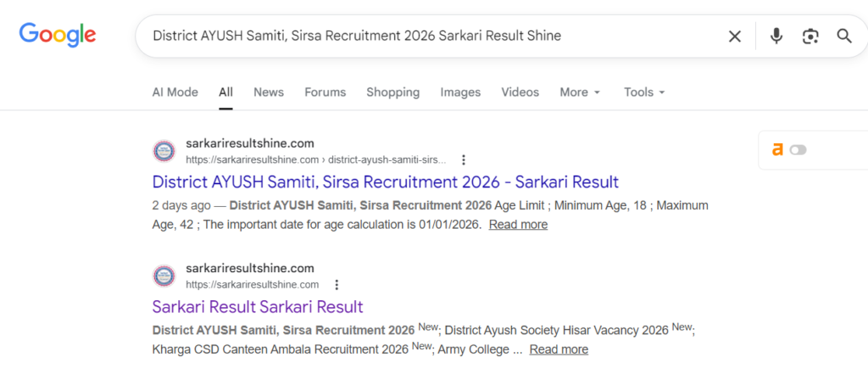Start voice search with microphone icon
This screenshot has width=868, height=374.
point(776,36)
